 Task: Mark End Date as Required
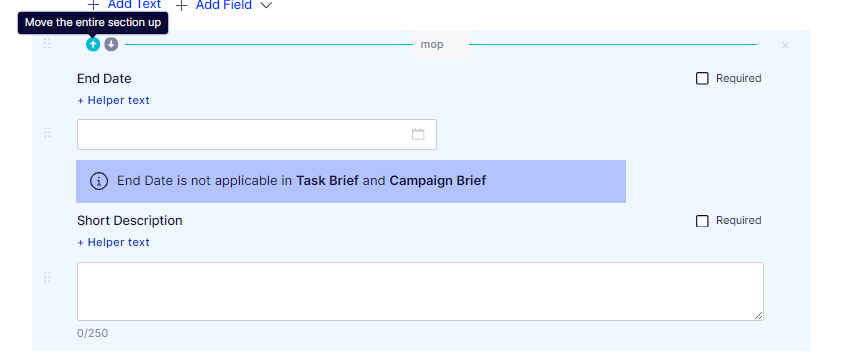point(702,79)
